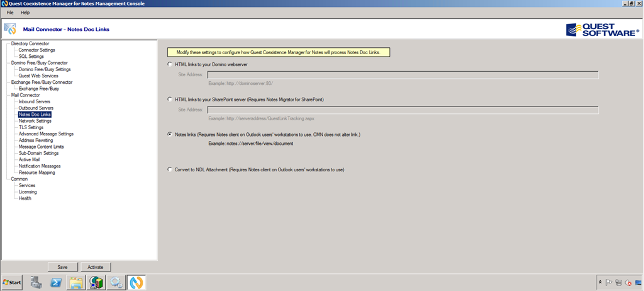Select the Mail Connector tree node
The image size is (644, 291).
coord(25,95)
